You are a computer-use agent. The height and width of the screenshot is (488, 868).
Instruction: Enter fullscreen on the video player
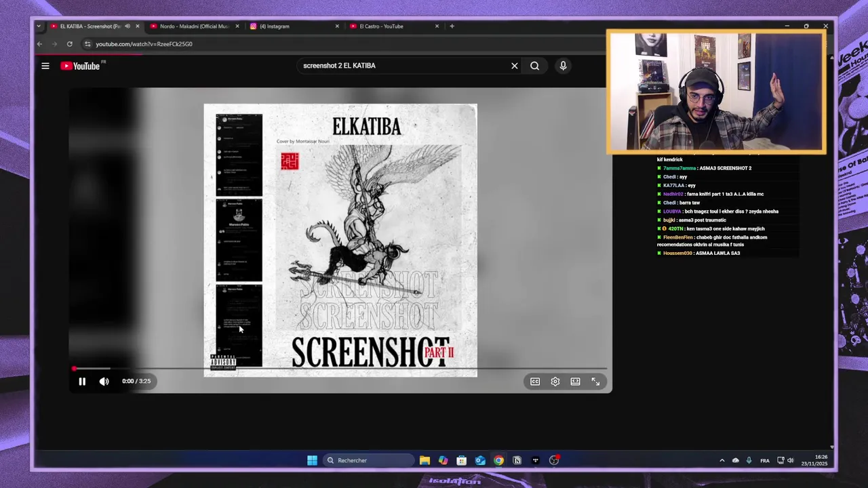coord(595,382)
